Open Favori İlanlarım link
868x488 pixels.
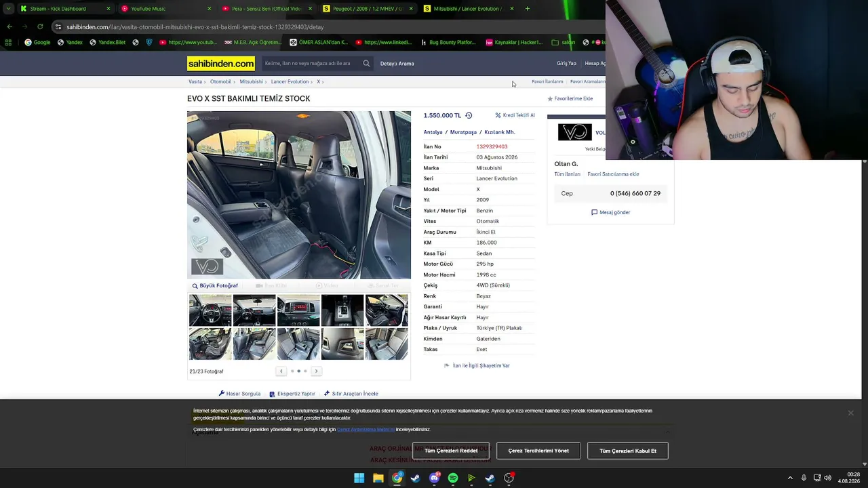point(547,81)
